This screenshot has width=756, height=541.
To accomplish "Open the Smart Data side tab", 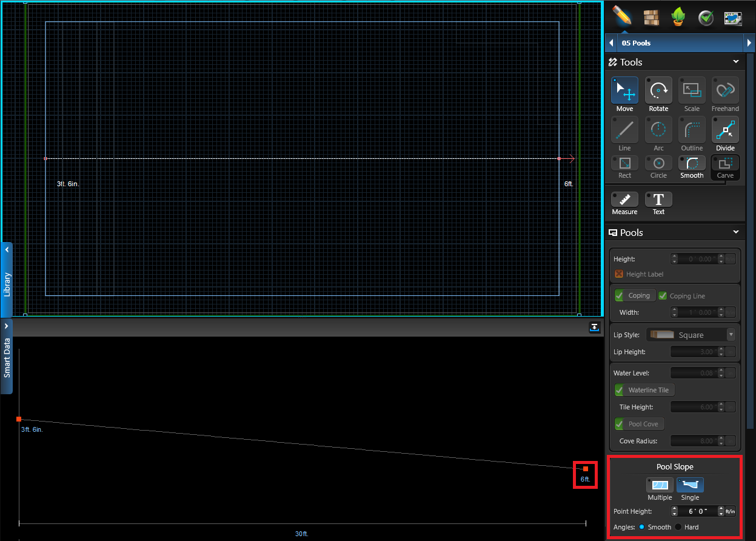I will 7,357.
